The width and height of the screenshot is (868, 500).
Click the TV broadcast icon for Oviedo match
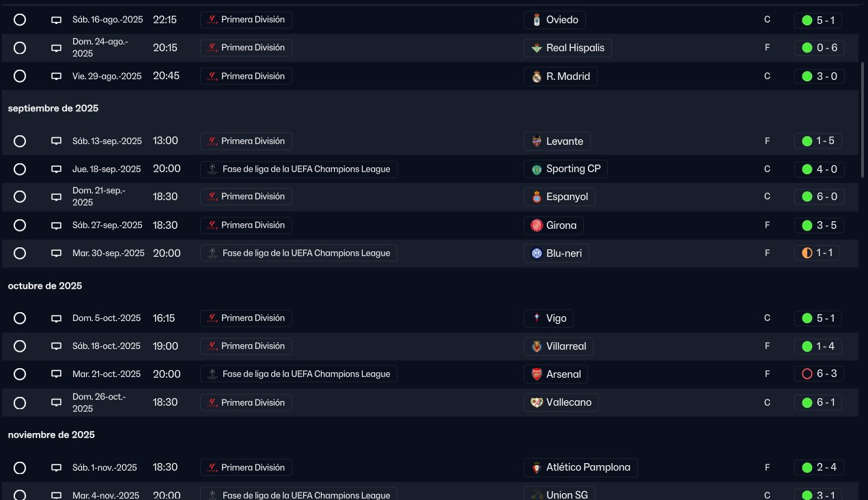click(x=57, y=20)
